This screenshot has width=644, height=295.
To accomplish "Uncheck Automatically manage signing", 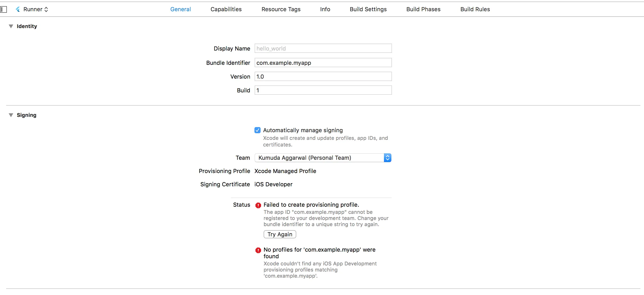I will 257,130.
